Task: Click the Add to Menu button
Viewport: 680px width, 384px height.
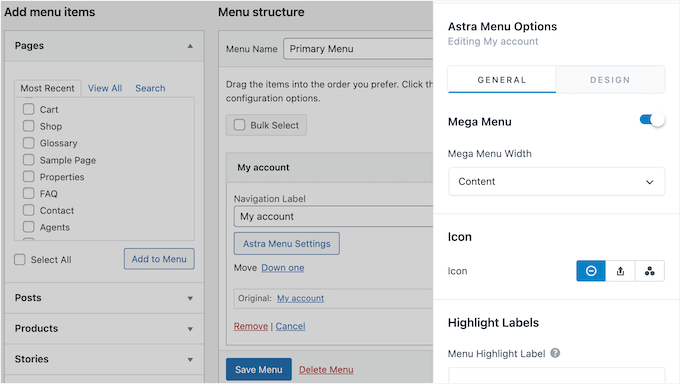Action: click(159, 259)
